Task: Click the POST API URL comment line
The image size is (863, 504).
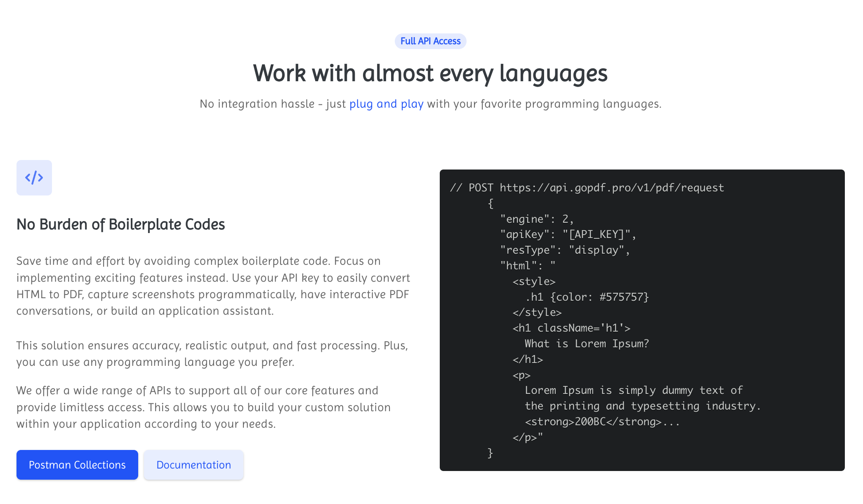Action: [x=587, y=188]
